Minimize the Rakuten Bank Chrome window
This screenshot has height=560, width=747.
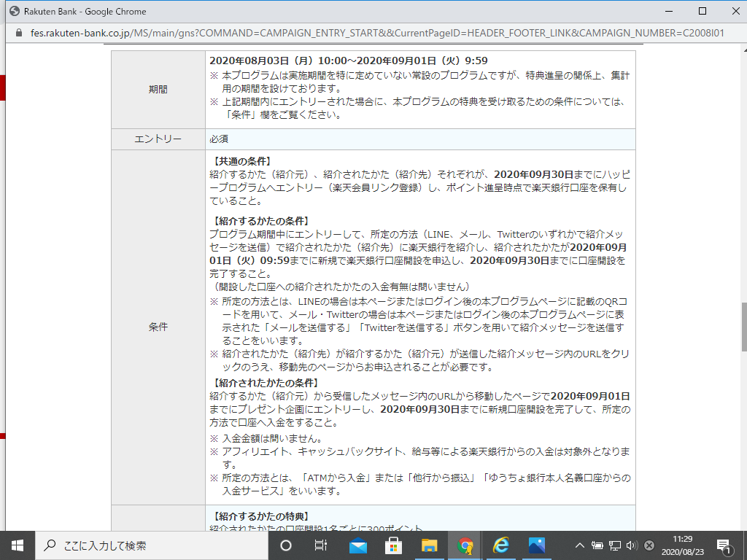[669, 11]
